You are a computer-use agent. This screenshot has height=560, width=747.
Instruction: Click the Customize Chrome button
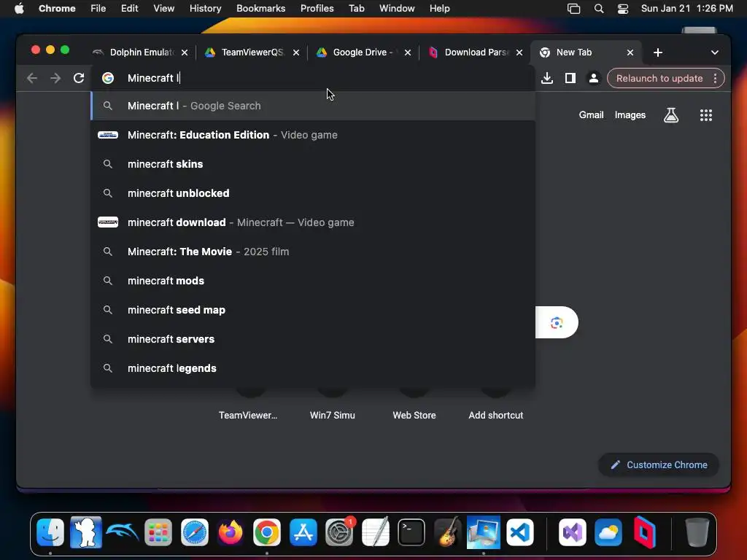tap(659, 464)
